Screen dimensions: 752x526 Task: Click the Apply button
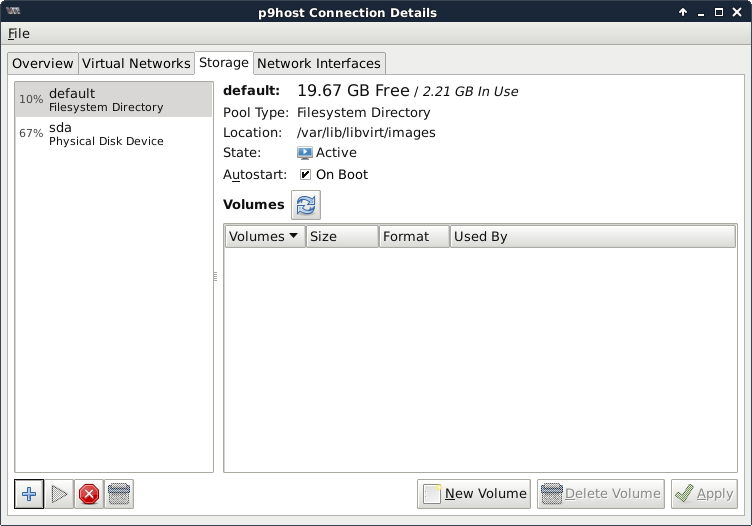click(x=705, y=493)
